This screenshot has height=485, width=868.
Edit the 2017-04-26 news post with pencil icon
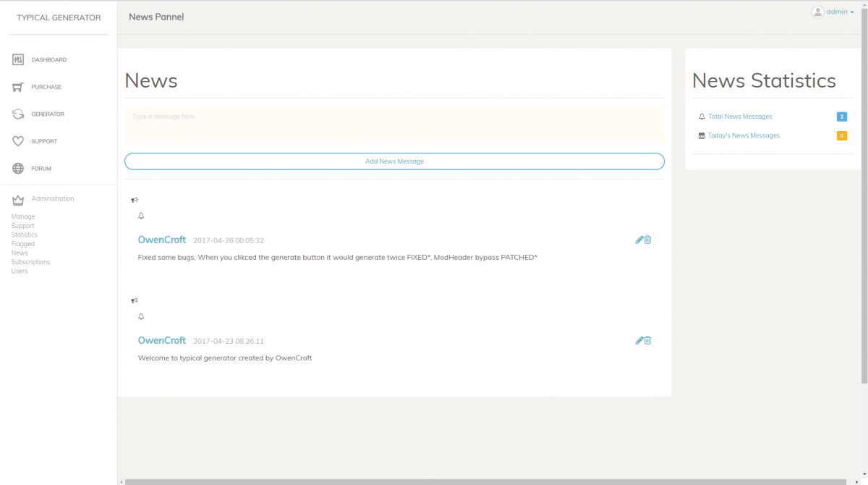pyautogui.click(x=639, y=240)
